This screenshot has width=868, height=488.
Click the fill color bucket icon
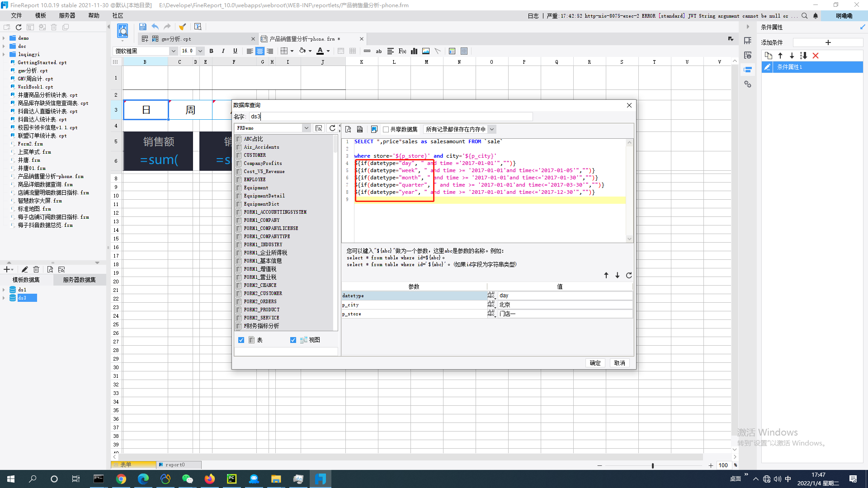(302, 51)
